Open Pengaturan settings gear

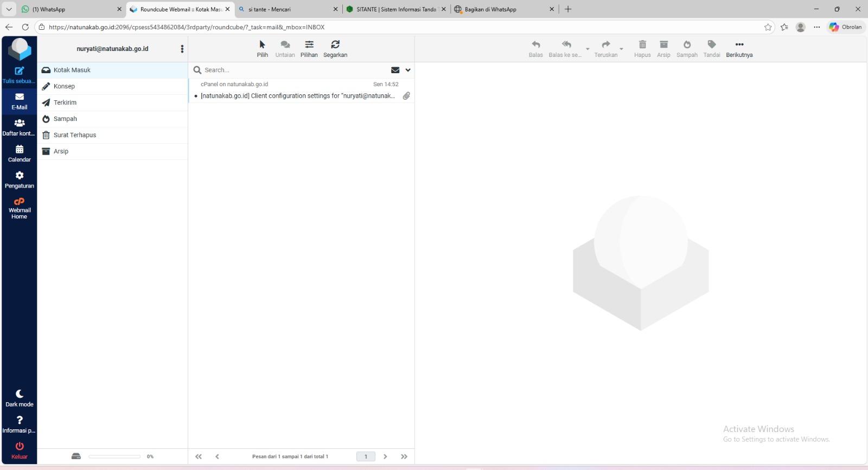tap(20, 176)
